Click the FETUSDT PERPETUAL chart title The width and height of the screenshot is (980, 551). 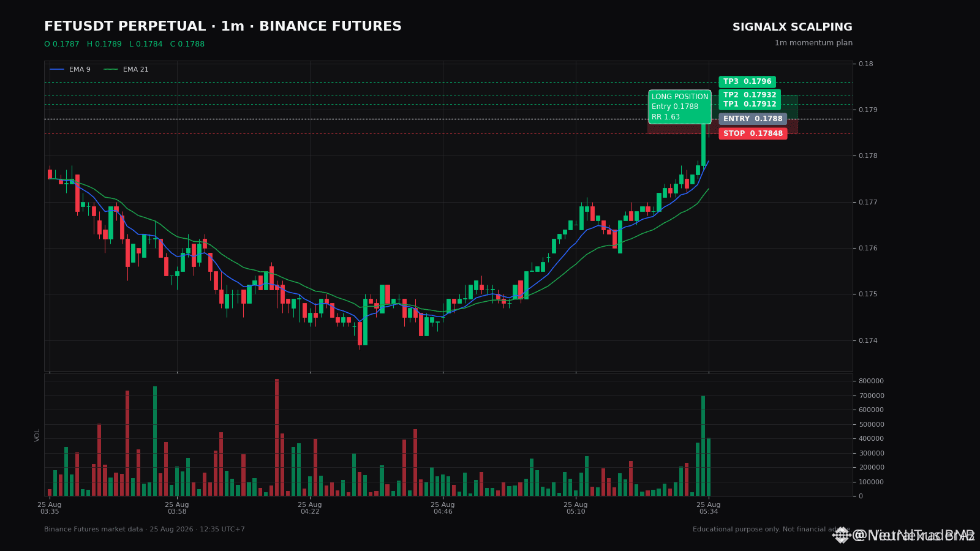[x=223, y=27]
